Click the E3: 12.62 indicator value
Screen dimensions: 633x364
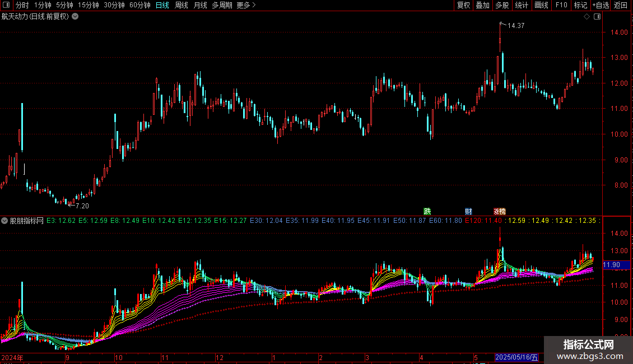(61, 221)
